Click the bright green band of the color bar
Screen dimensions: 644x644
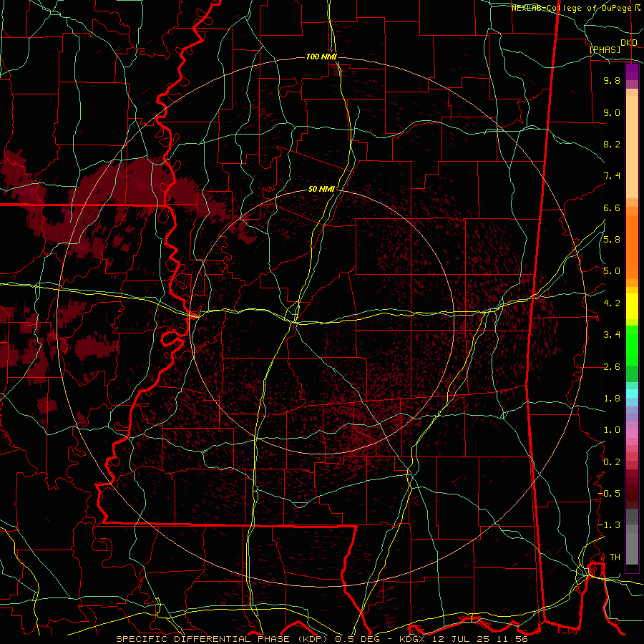632,345
